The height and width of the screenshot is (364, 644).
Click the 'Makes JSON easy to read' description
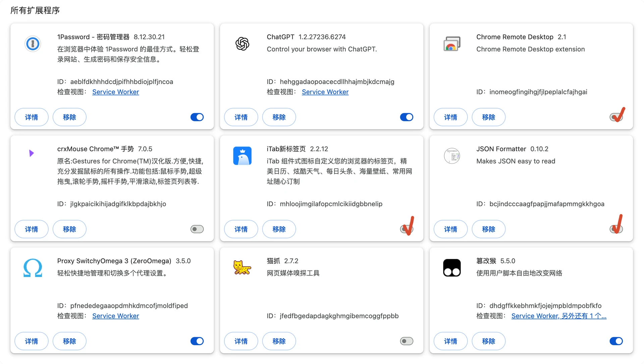click(516, 161)
